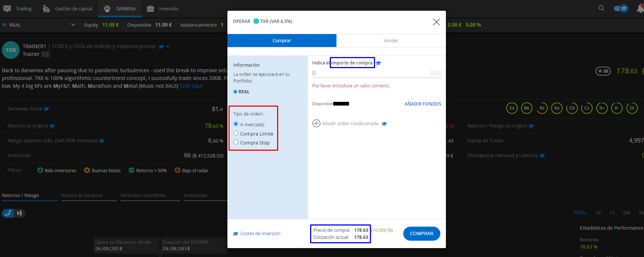Select 2A time range

(x=598, y=213)
